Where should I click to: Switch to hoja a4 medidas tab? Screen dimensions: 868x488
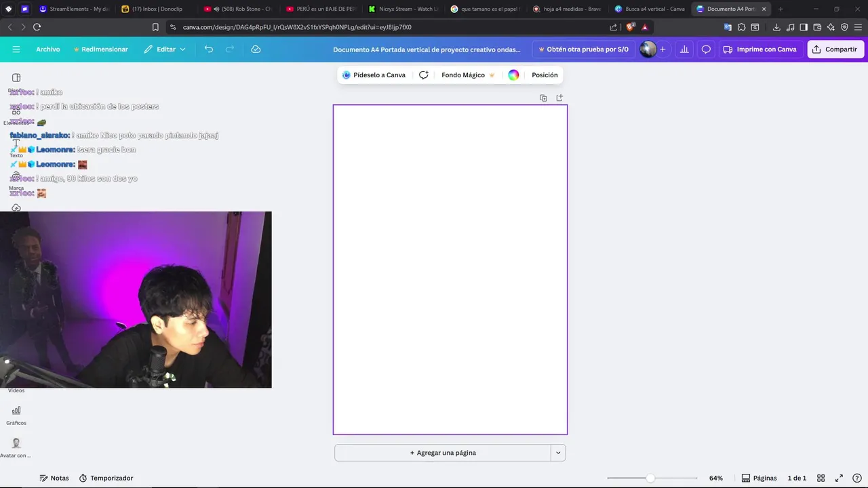click(568, 9)
